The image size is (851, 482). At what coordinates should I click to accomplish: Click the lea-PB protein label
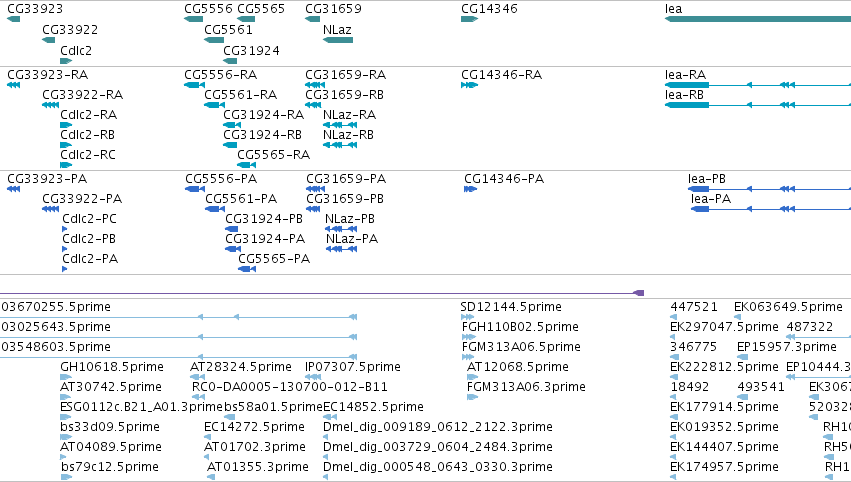(707, 179)
